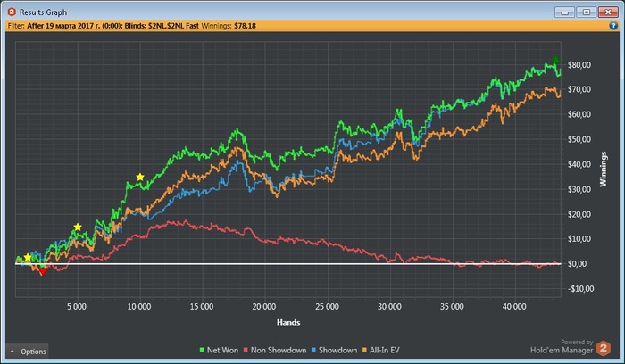Viewport: 625px width, 364px height.
Task: Close the Results Graph window
Action: (x=608, y=12)
